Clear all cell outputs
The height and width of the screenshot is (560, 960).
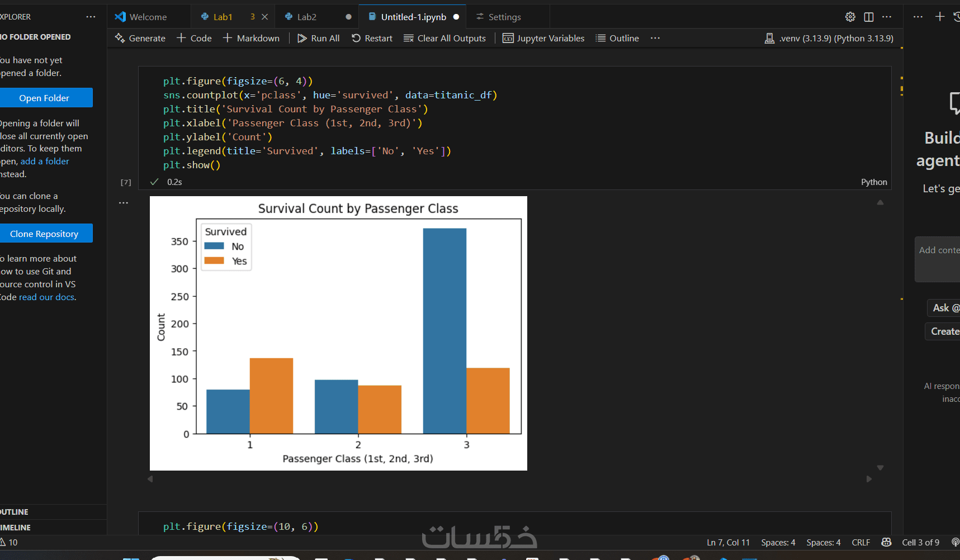click(444, 38)
